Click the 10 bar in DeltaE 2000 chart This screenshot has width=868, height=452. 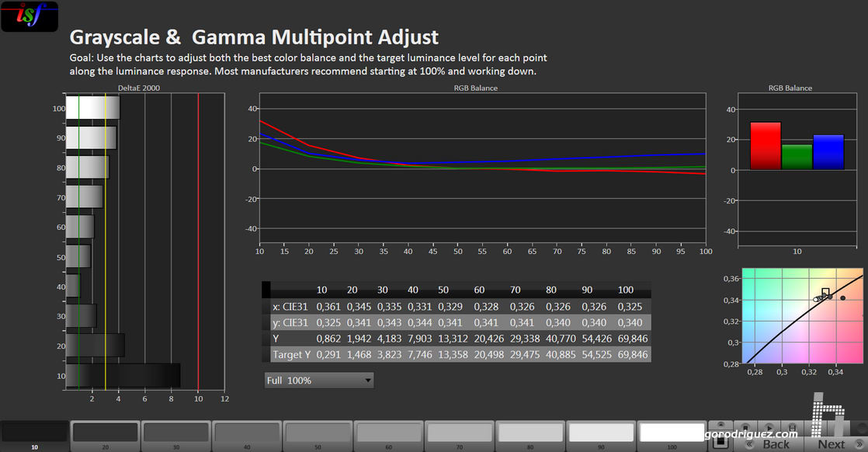pyautogui.click(x=123, y=375)
